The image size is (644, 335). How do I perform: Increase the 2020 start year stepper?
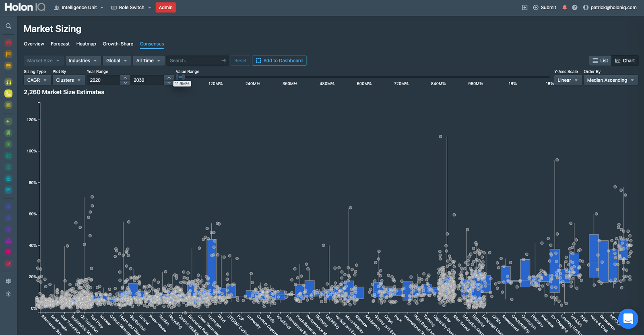[125, 77]
